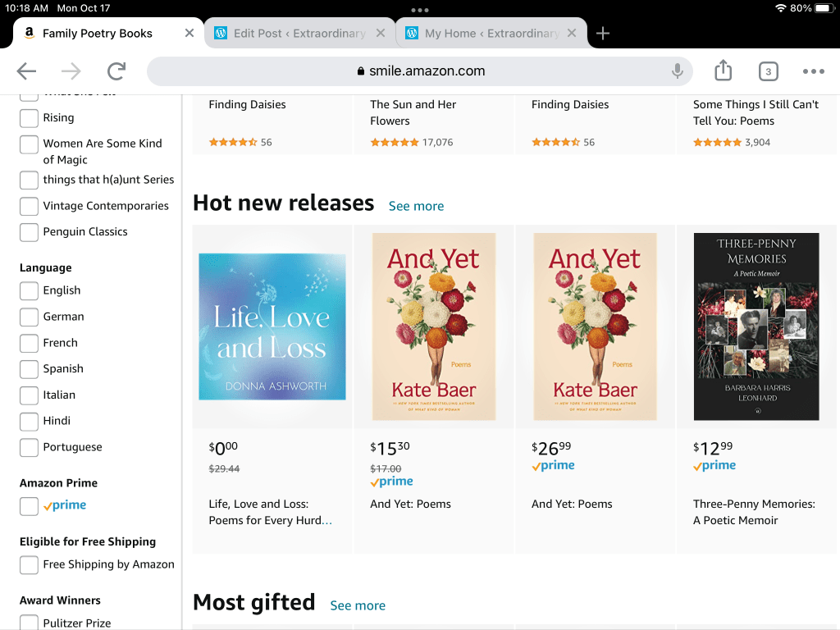This screenshot has width=840, height=630.
Task: Check the English language filter
Action: [29, 290]
